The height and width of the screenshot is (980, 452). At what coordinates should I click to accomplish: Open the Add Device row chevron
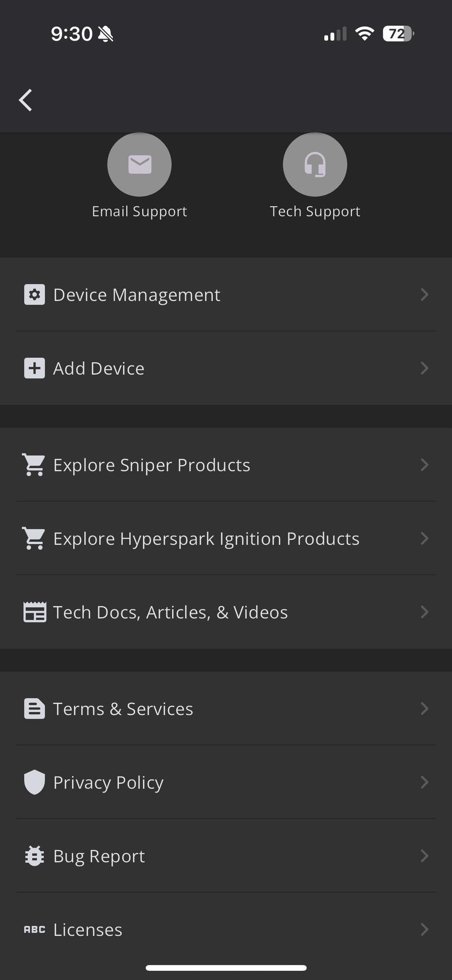(424, 368)
